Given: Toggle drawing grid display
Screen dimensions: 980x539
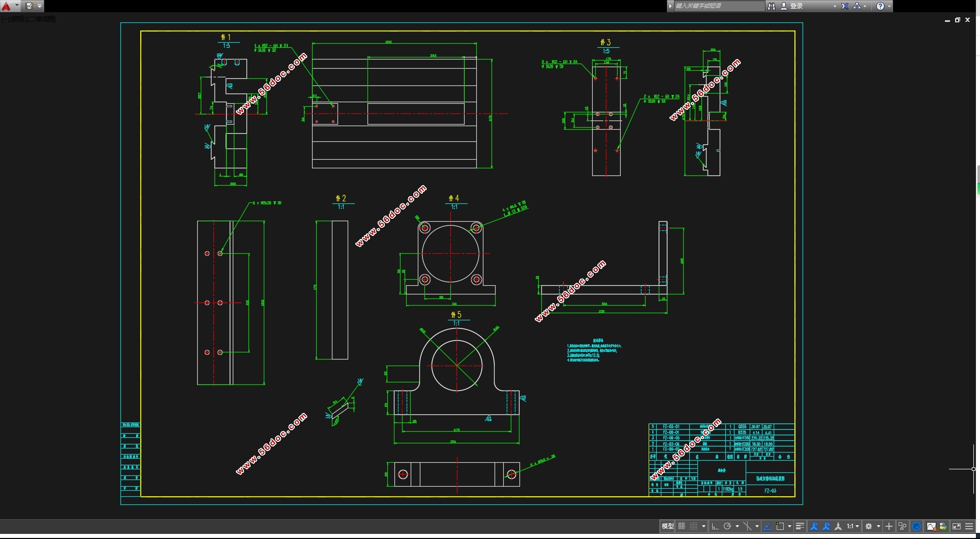Looking at the screenshot, I should (681, 526).
